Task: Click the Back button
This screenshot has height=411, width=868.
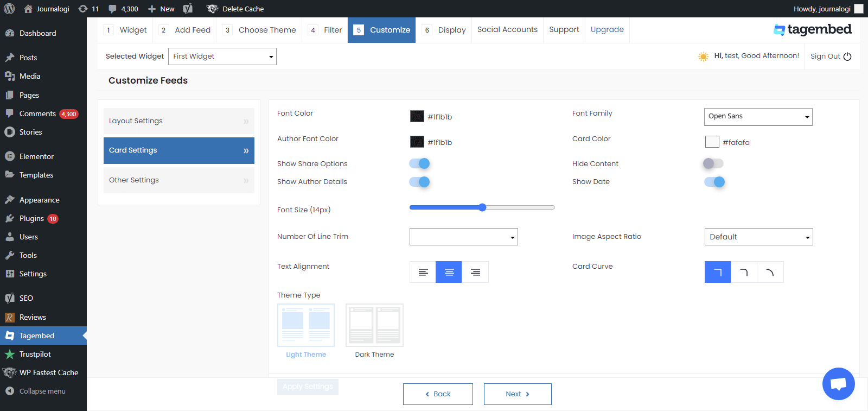Action: pyautogui.click(x=438, y=394)
